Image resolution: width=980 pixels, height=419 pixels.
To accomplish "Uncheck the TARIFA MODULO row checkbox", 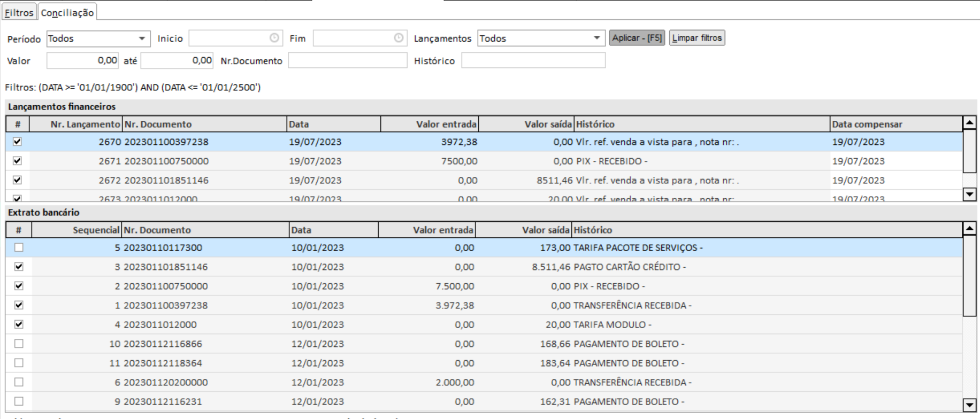I will click(19, 324).
